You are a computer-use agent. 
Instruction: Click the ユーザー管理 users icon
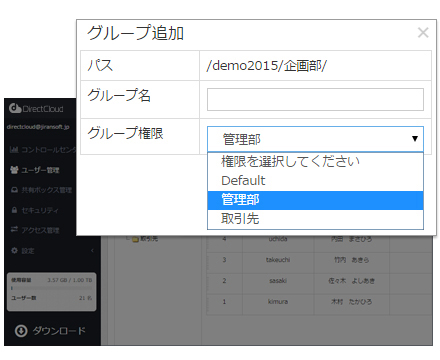(14, 170)
